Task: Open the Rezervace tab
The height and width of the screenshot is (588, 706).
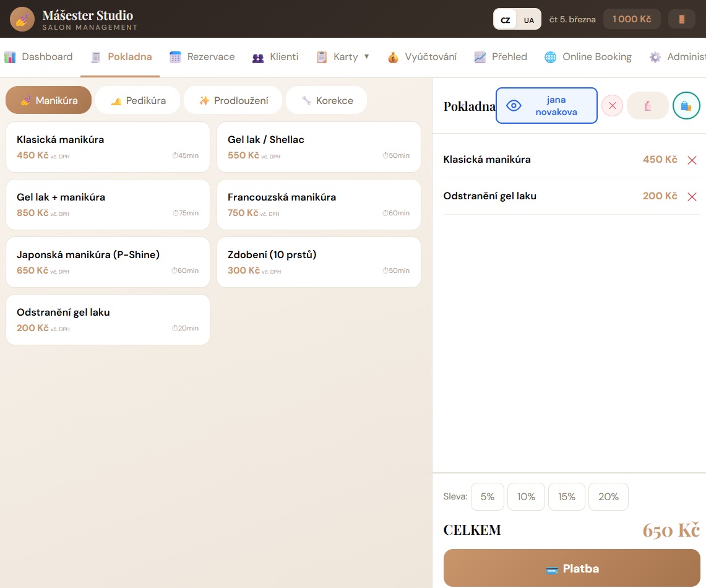Action: pos(202,57)
